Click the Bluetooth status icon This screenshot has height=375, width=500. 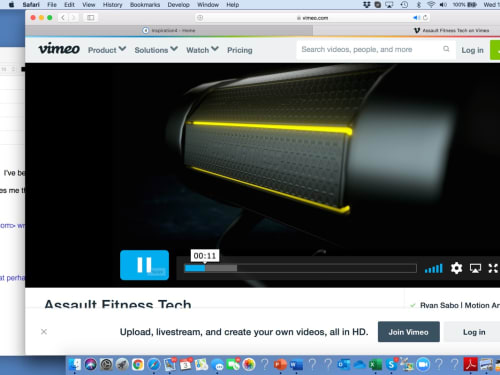click(x=419, y=5)
